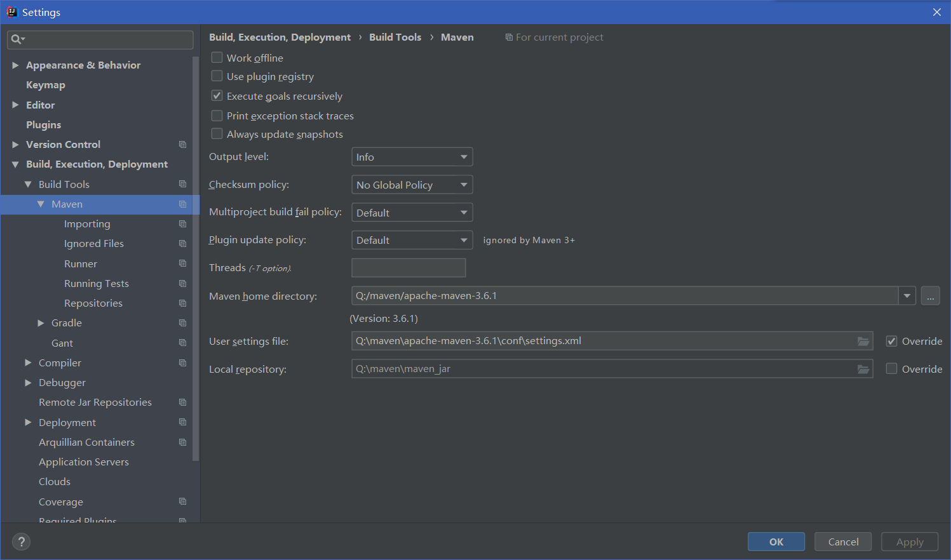The width and height of the screenshot is (951, 560).
Task: Click the project-level icon beside Build Tools
Action: pos(182,184)
